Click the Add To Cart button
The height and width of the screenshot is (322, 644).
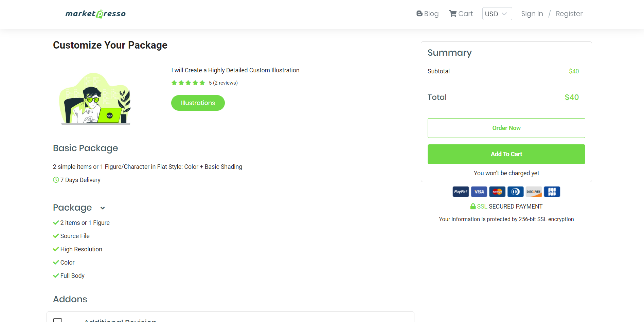pyautogui.click(x=506, y=154)
